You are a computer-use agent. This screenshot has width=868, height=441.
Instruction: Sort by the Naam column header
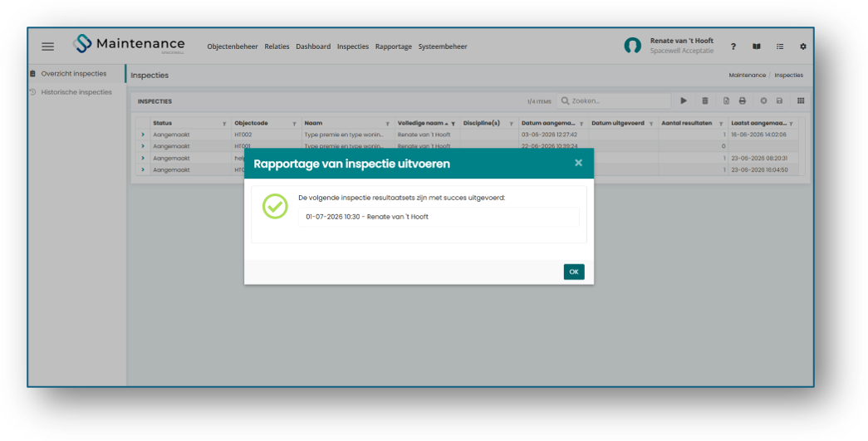click(313, 124)
